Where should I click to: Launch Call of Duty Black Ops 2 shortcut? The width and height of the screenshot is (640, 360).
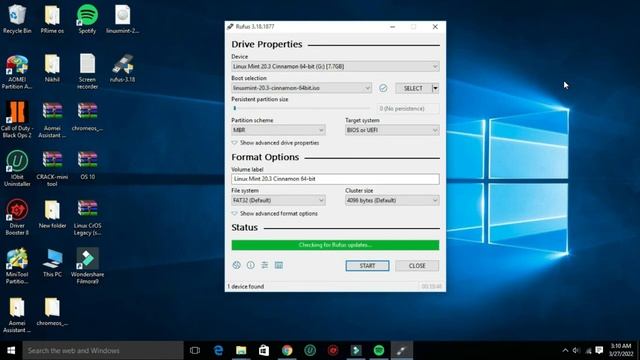[x=17, y=120]
